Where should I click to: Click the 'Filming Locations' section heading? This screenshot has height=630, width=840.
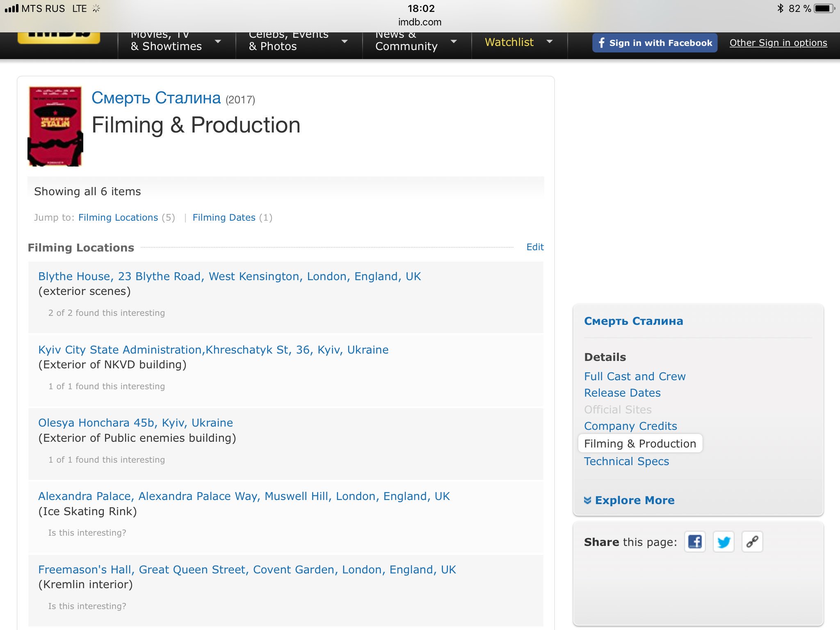[x=81, y=248]
